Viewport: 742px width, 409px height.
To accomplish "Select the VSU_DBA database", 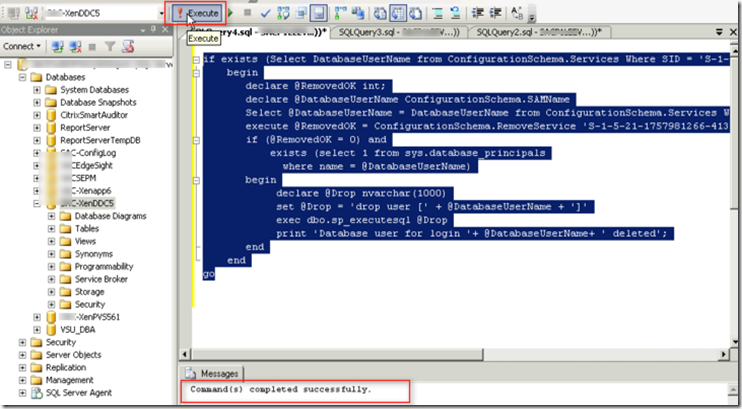I will pos(78,330).
